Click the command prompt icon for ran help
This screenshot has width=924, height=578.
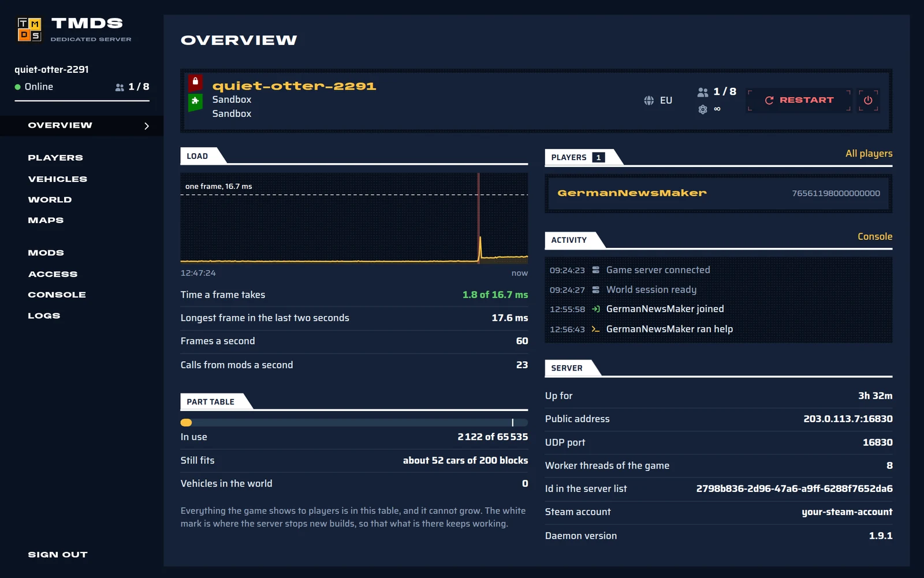pos(595,329)
